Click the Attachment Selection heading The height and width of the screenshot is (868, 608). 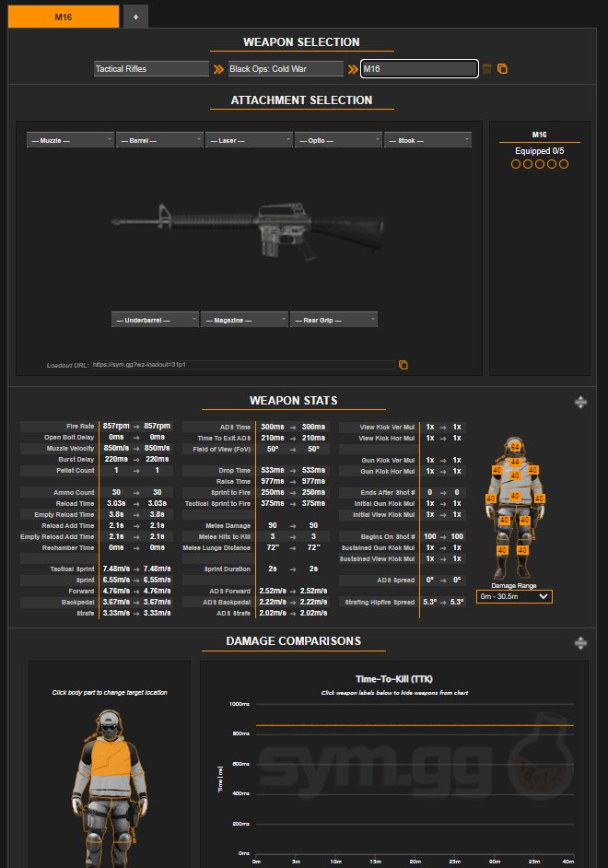click(301, 100)
